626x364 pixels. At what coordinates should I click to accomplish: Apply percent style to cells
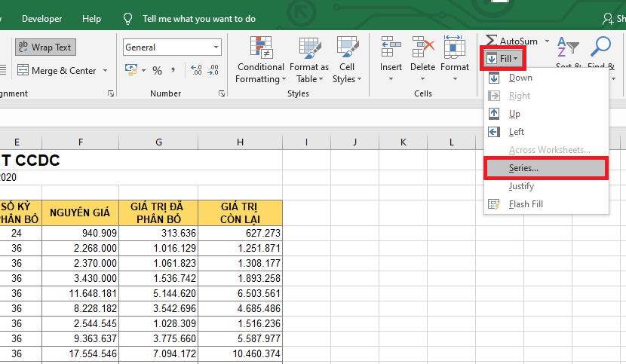157,70
